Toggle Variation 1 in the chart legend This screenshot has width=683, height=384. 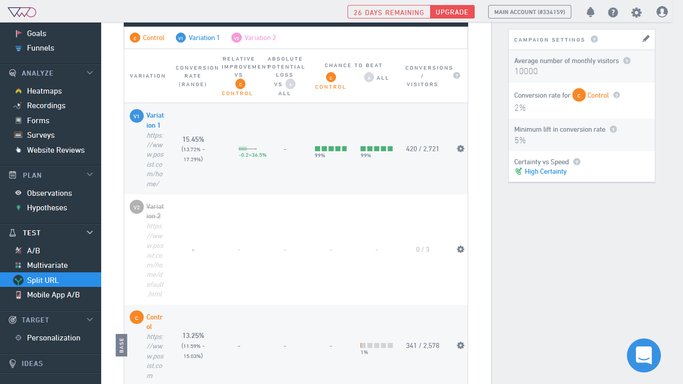(198, 38)
